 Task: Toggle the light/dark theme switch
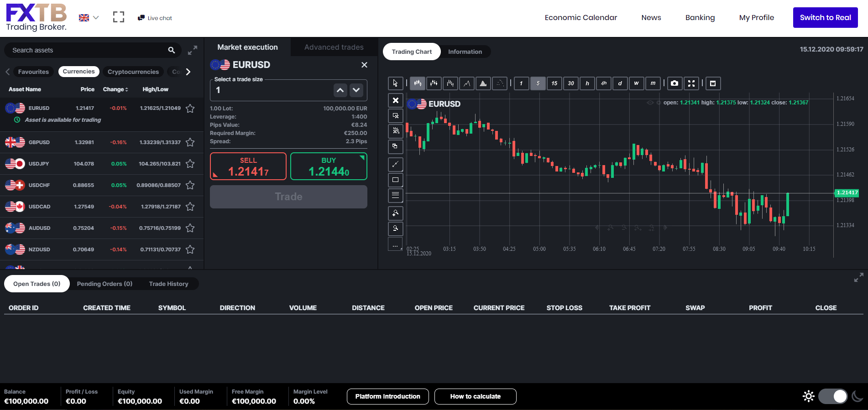(x=833, y=396)
